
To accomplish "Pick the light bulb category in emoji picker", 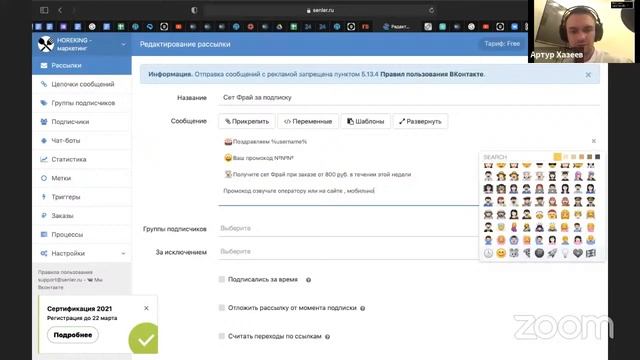I will 565,253.
